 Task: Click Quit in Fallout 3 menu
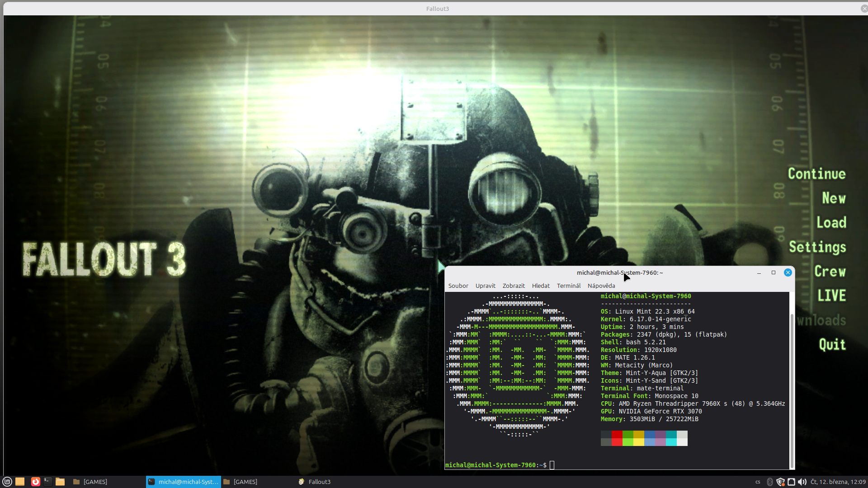click(832, 345)
